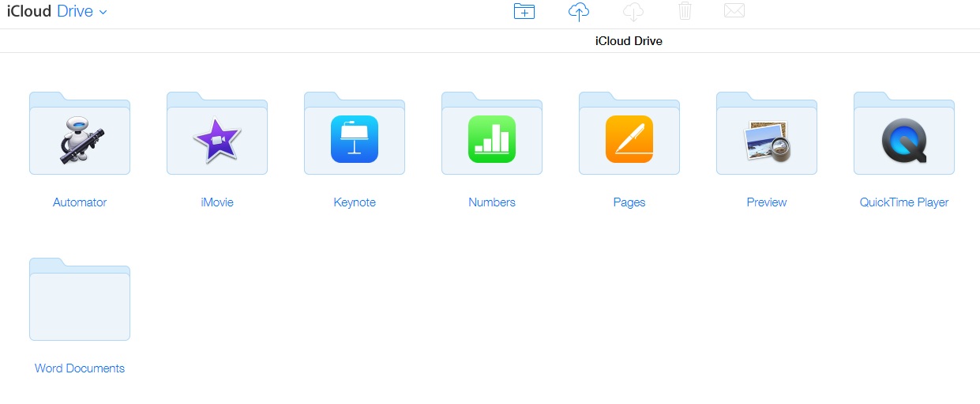The height and width of the screenshot is (404, 980).
Task: Open the Pages folder icon
Action: coord(629,134)
